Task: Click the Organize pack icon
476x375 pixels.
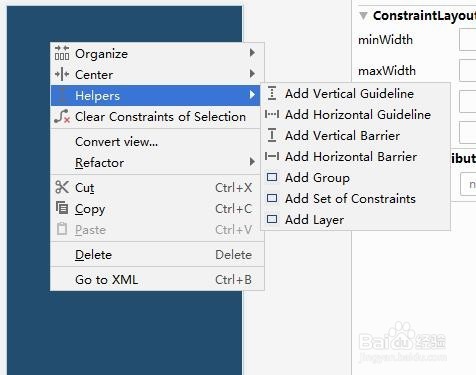Action: coord(62,53)
